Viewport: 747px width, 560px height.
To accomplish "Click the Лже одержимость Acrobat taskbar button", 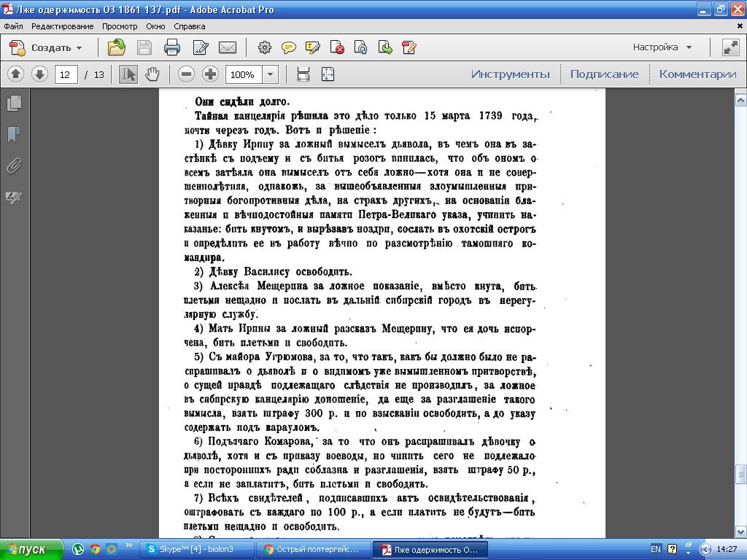I will 430,549.
